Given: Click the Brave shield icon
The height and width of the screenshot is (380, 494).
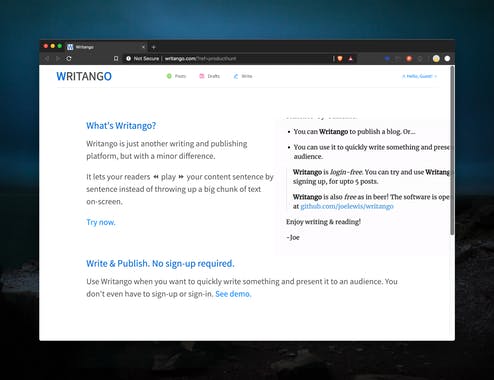Looking at the screenshot, I should point(340,59).
